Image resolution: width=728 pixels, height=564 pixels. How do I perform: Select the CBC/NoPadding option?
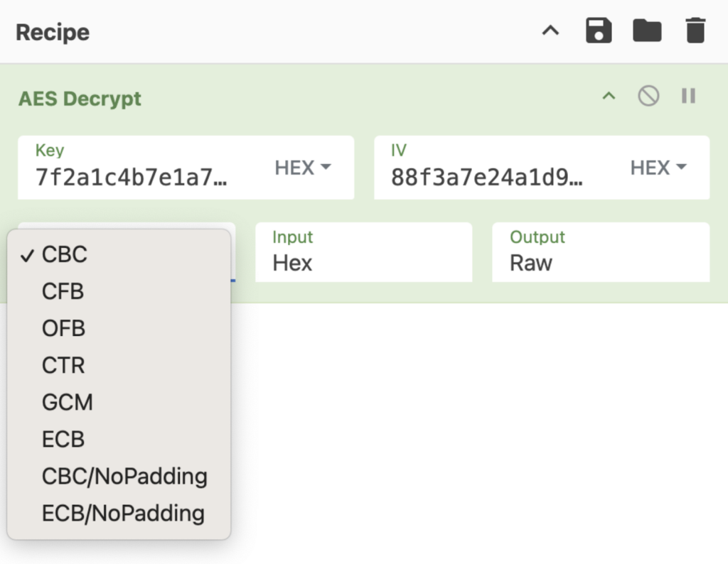124,476
